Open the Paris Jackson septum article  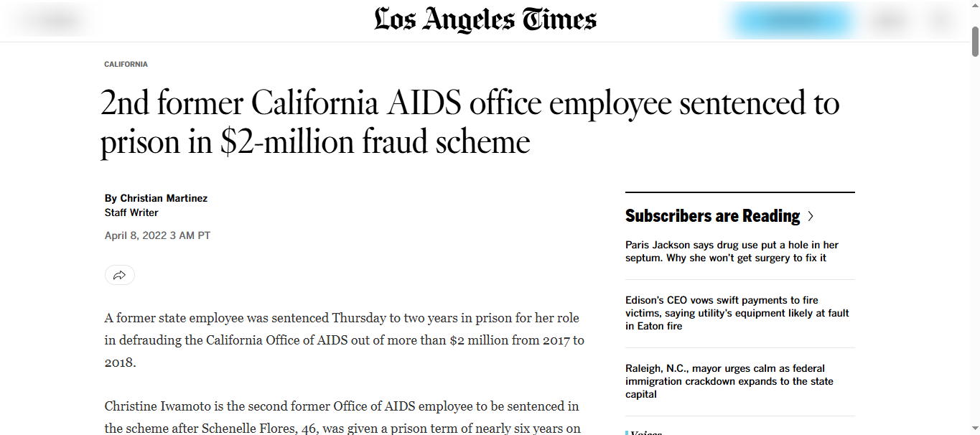pos(732,251)
